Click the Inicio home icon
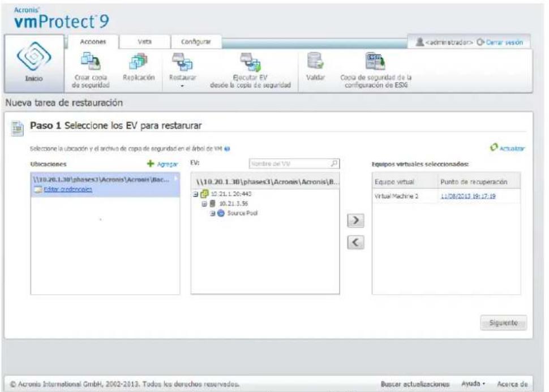The width and height of the screenshot is (549, 392). pos(34,57)
